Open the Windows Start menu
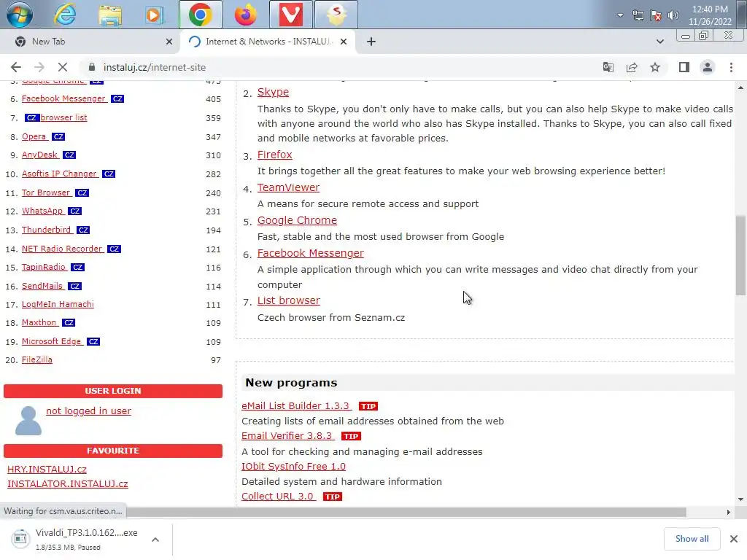Viewport: 747px width, 560px height. click(20, 15)
